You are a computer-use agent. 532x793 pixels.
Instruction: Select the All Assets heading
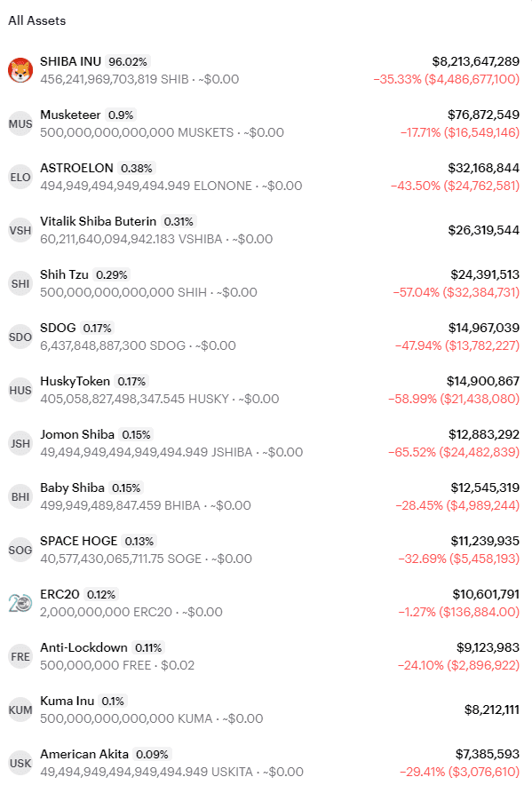click(37, 20)
